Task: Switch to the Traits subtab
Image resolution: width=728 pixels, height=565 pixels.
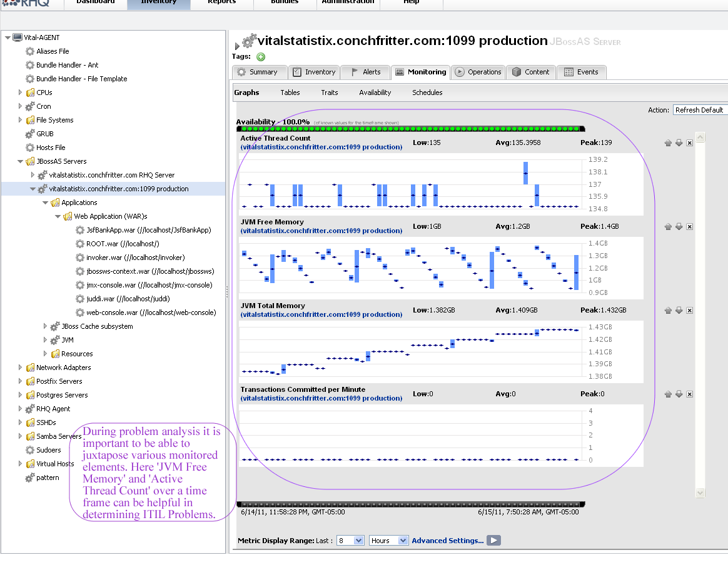Action: (330, 92)
